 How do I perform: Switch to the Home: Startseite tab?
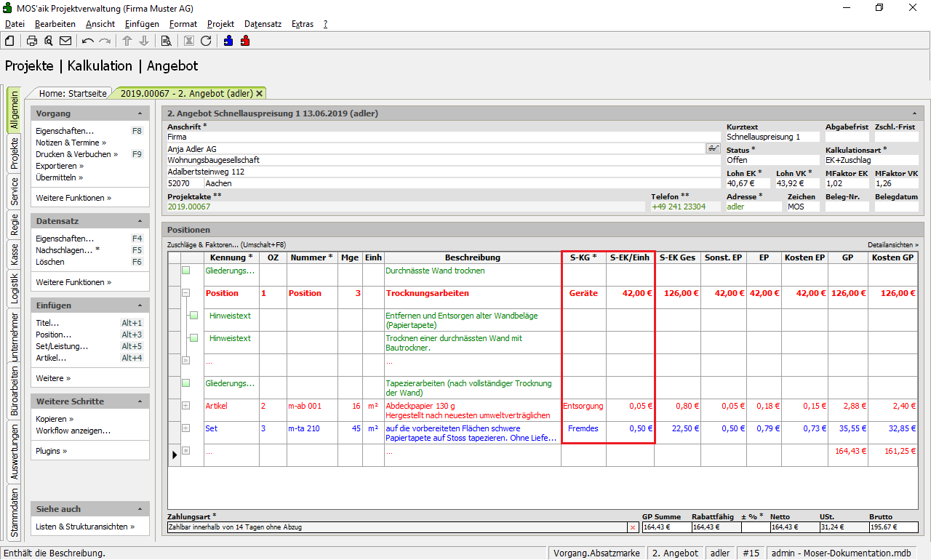73,93
